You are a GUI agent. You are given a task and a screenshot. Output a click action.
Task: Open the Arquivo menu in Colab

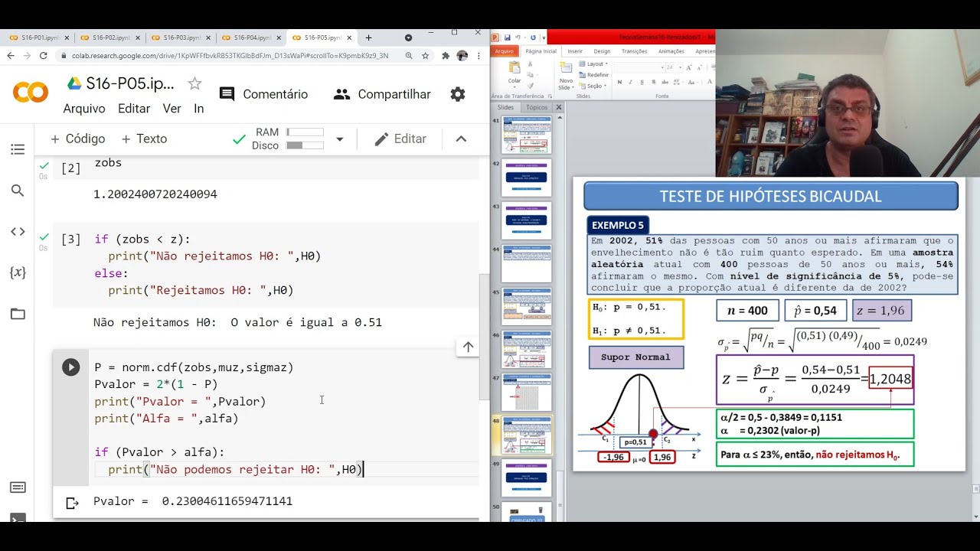[x=84, y=109]
